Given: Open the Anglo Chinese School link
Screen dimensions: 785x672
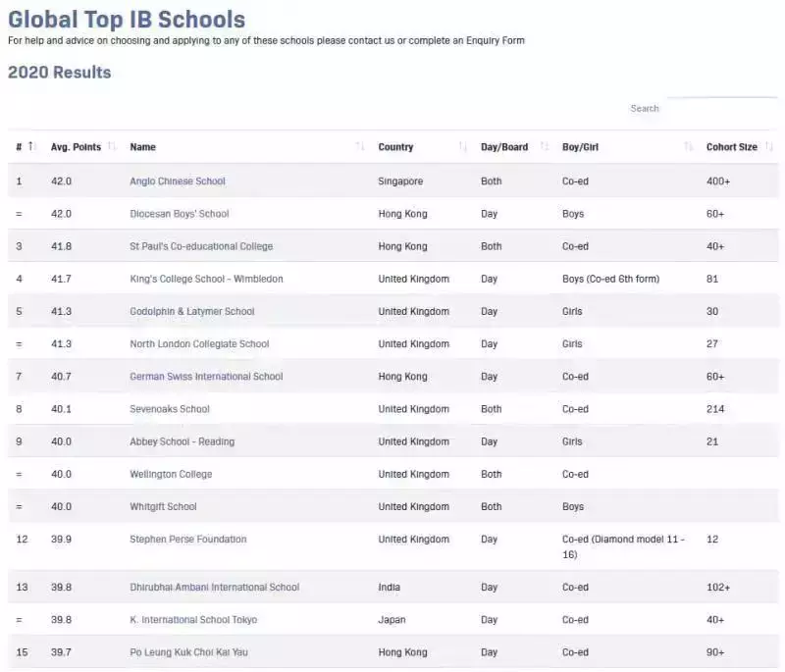Looking at the screenshot, I should coord(178,181).
